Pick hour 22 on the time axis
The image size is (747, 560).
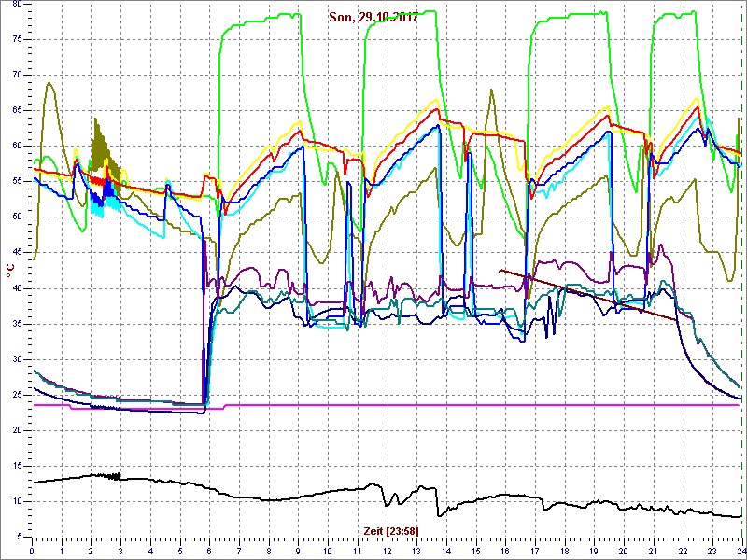point(682,552)
